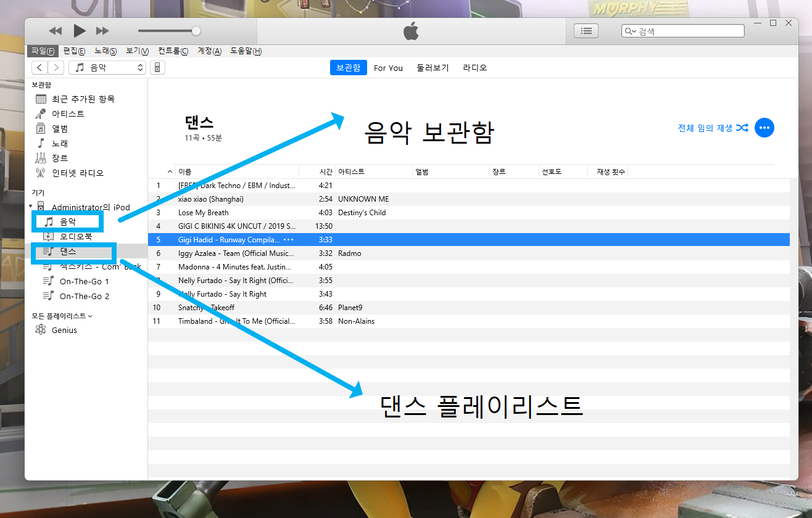Sort by the 이름 column header
The image size is (812, 518).
238,171
